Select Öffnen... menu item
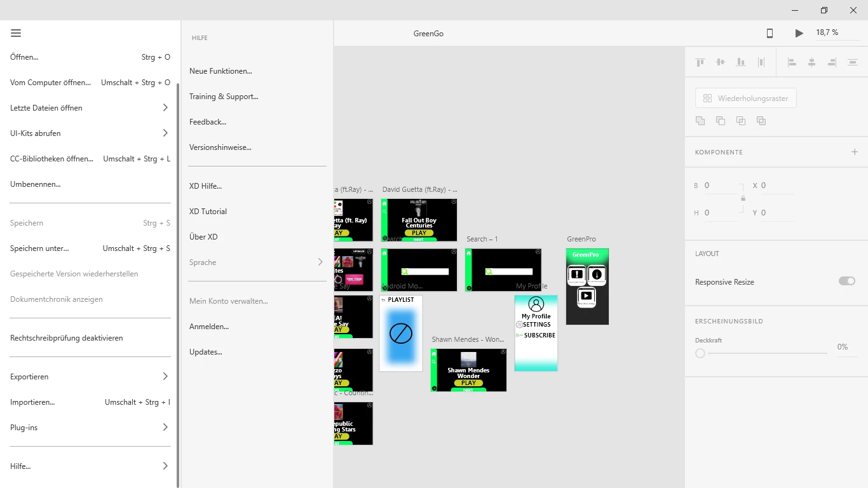 pos(90,57)
